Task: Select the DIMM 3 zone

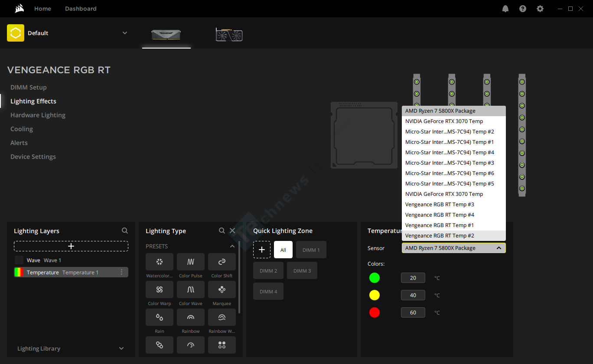Action: (302, 270)
